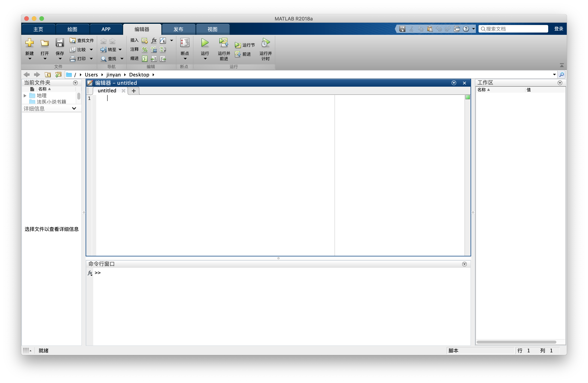Switch to the 发布 Publish tab
588x383 pixels.
coord(178,29)
